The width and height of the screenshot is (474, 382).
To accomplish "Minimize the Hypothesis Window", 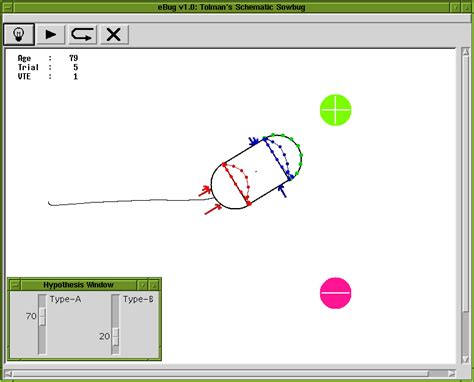I will pos(142,285).
